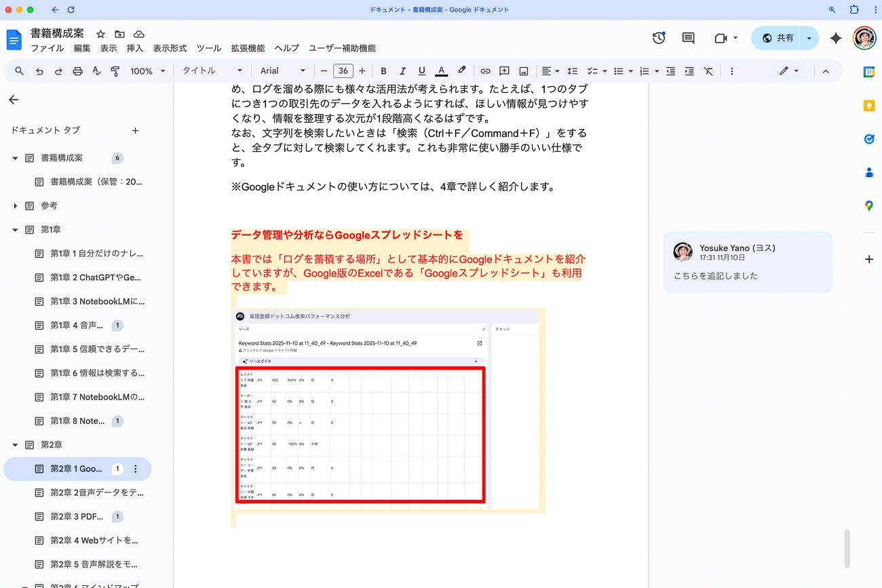
Task: Select the 第2章 3 PDF tab
Action: point(77,517)
